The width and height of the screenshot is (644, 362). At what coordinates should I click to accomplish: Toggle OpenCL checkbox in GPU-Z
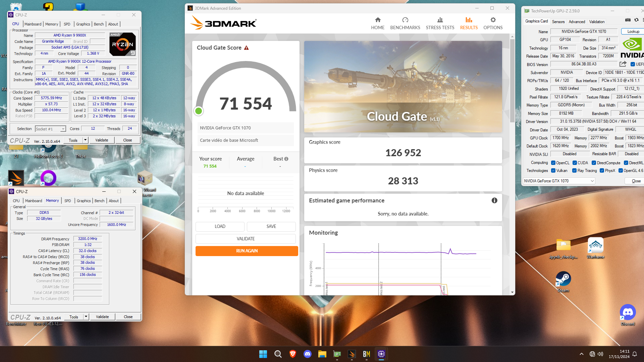[553, 163]
